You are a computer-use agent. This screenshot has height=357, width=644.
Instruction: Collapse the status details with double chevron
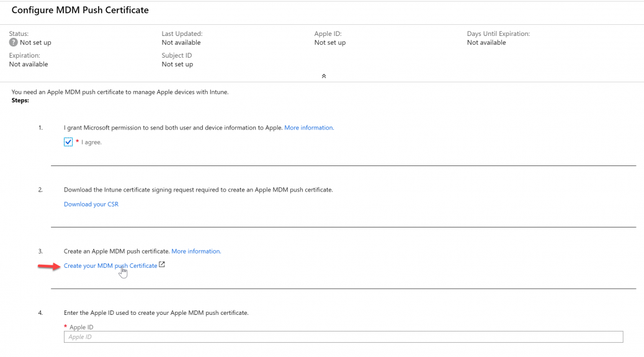tap(324, 76)
